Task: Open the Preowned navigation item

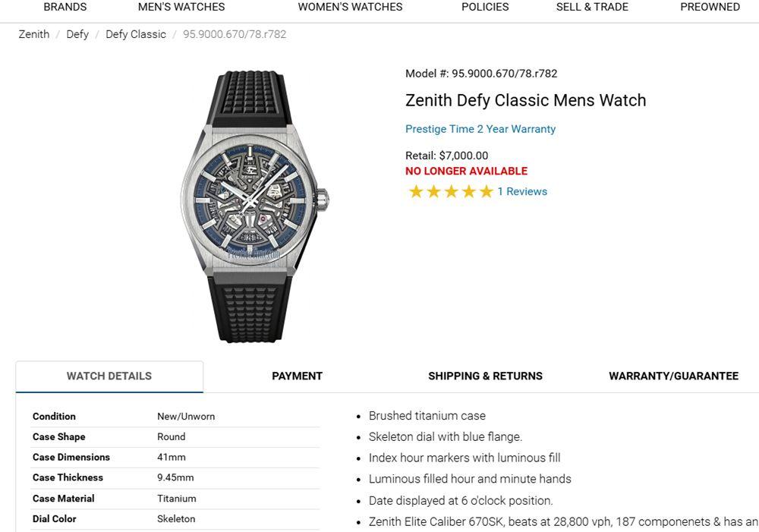Action: tap(710, 7)
